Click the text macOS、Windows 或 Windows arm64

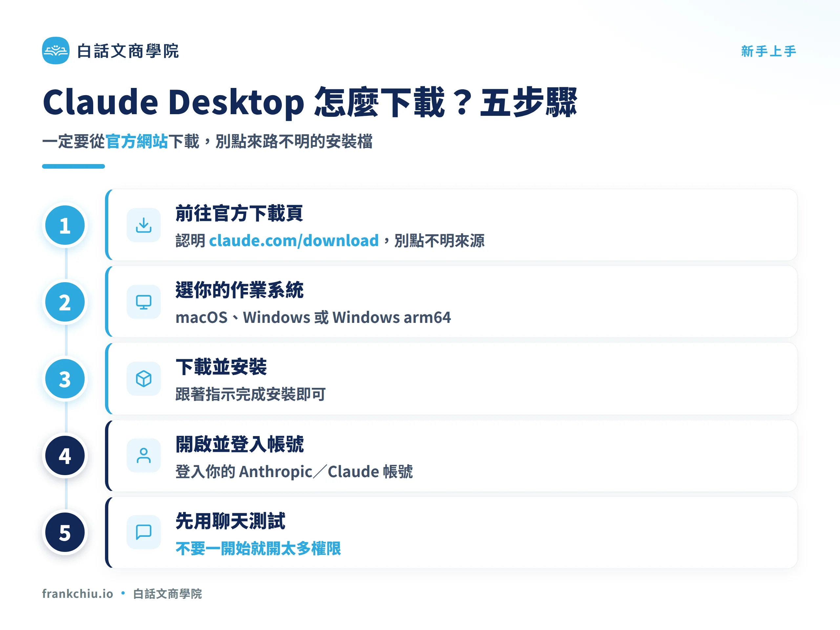313,318
